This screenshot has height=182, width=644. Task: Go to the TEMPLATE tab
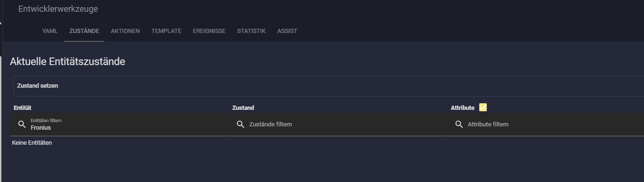(166, 31)
